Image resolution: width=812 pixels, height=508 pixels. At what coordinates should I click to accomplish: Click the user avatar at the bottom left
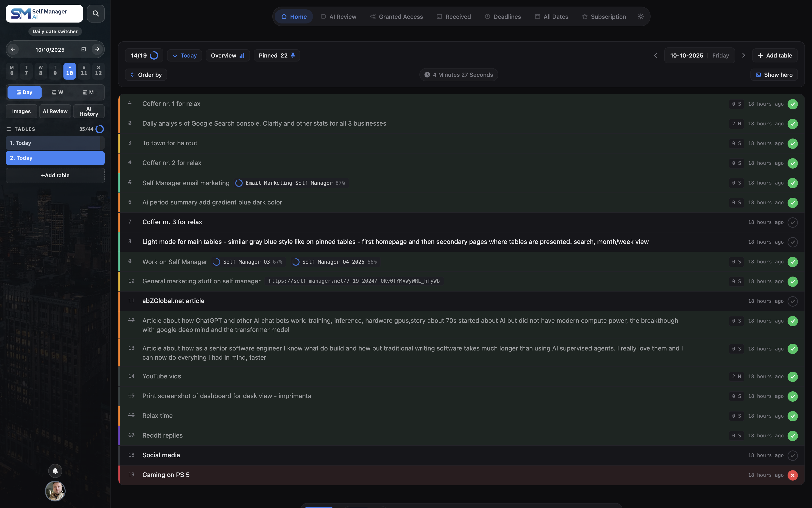55,491
